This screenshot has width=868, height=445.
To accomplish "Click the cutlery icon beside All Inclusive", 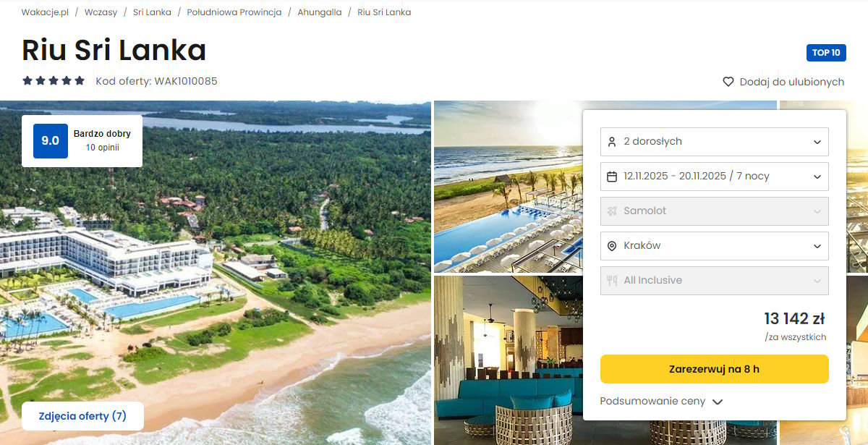I will coord(612,281).
